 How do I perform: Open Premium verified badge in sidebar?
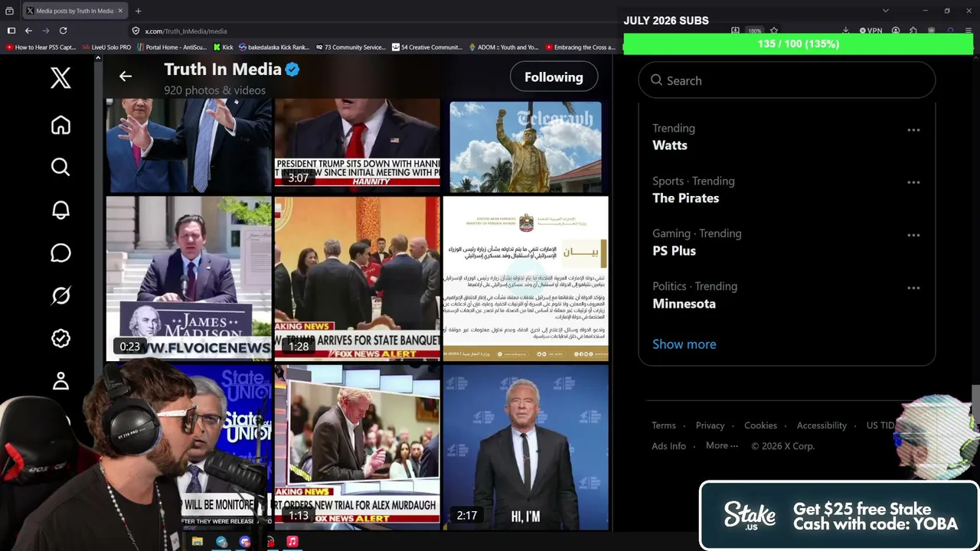coord(60,338)
